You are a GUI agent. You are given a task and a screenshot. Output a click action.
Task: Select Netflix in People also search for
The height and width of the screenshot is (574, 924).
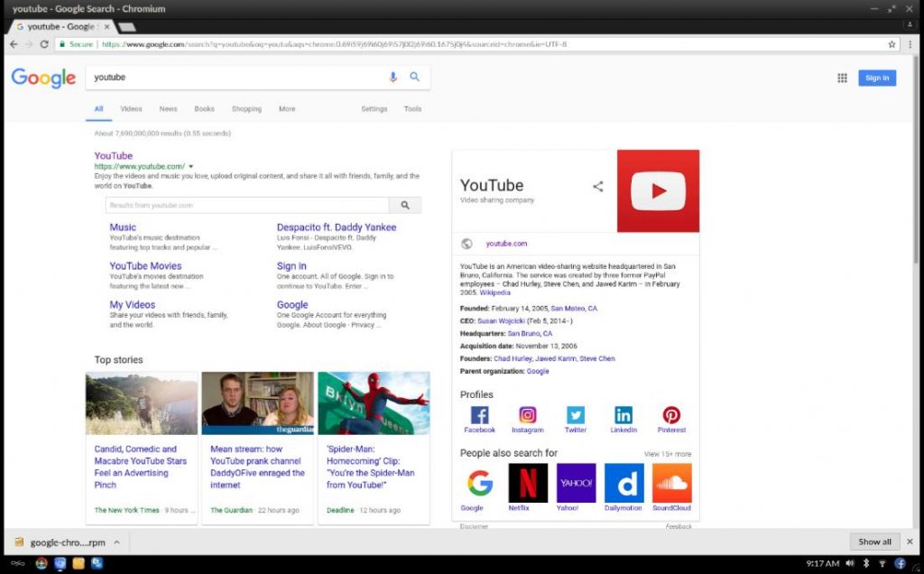[528, 483]
